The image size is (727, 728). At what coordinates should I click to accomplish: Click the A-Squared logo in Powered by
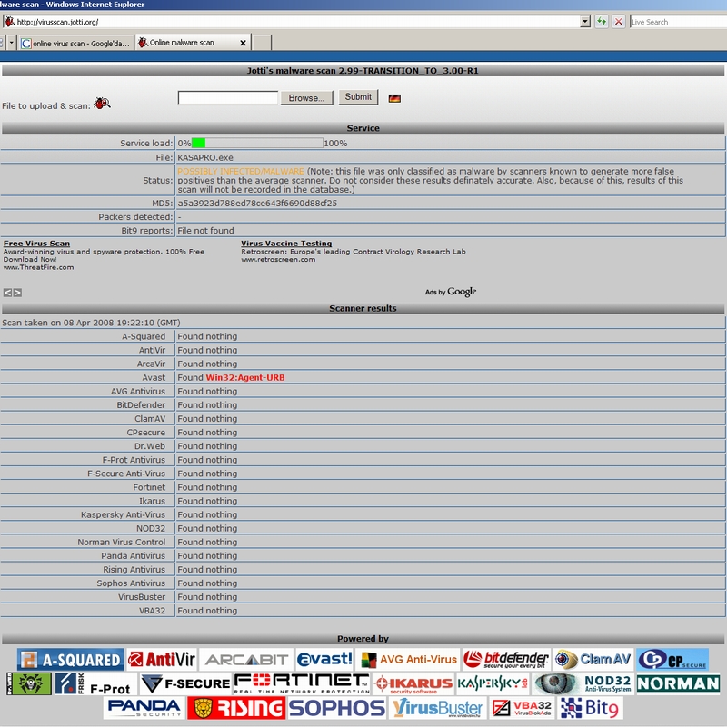point(71,659)
